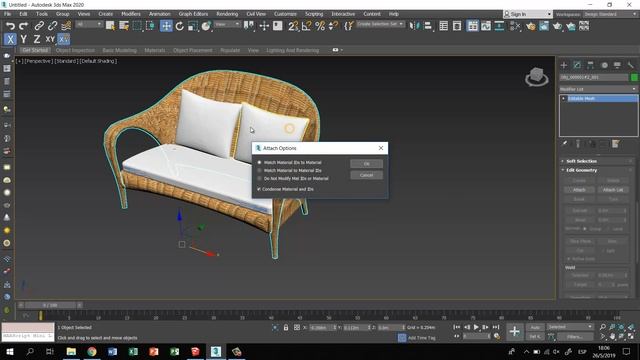The height and width of the screenshot is (360, 640).
Task: Toggle X axis constraint button
Action: point(10,39)
